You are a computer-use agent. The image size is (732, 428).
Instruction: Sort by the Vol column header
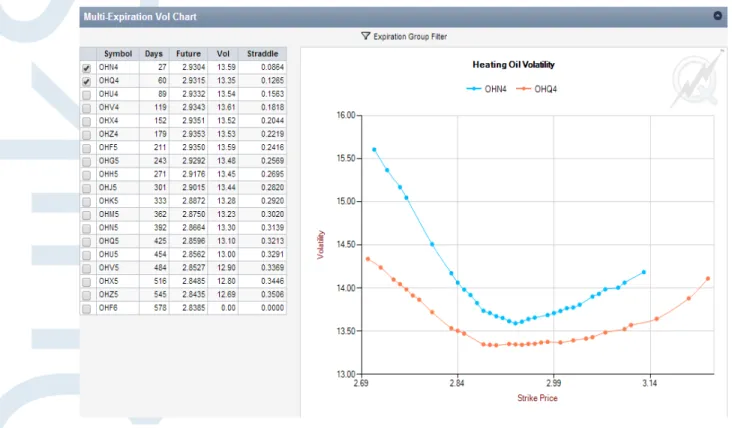[223, 54]
